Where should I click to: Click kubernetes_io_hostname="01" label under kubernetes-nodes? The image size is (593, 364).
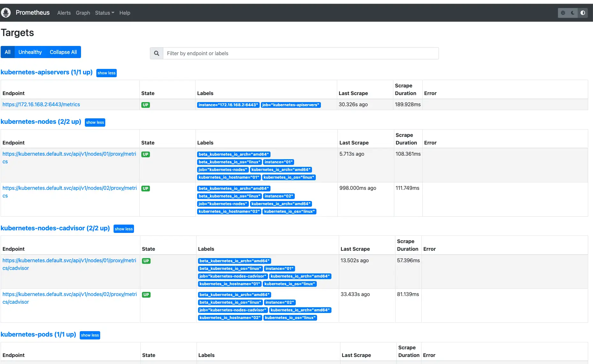229,177
